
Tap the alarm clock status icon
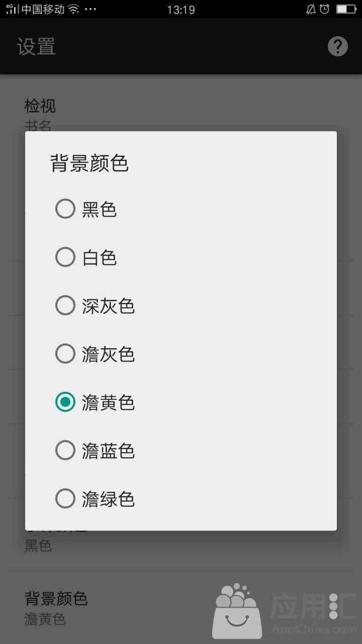(325, 9)
